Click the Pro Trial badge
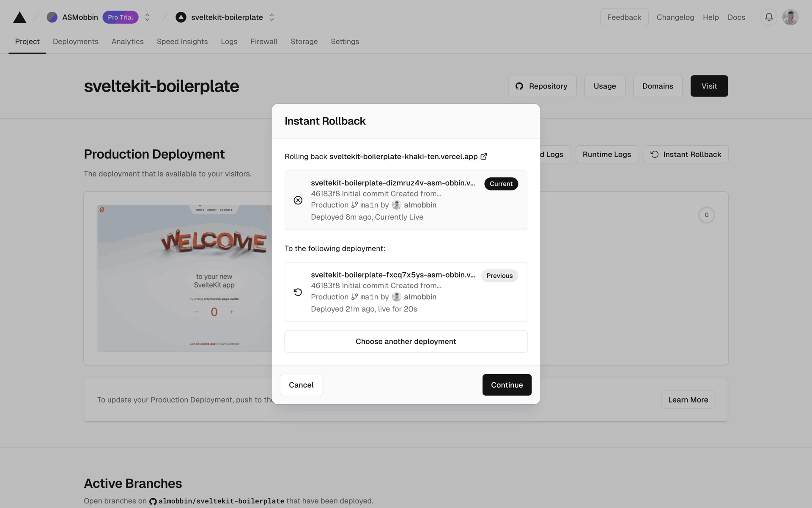The image size is (812, 508). click(121, 17)
